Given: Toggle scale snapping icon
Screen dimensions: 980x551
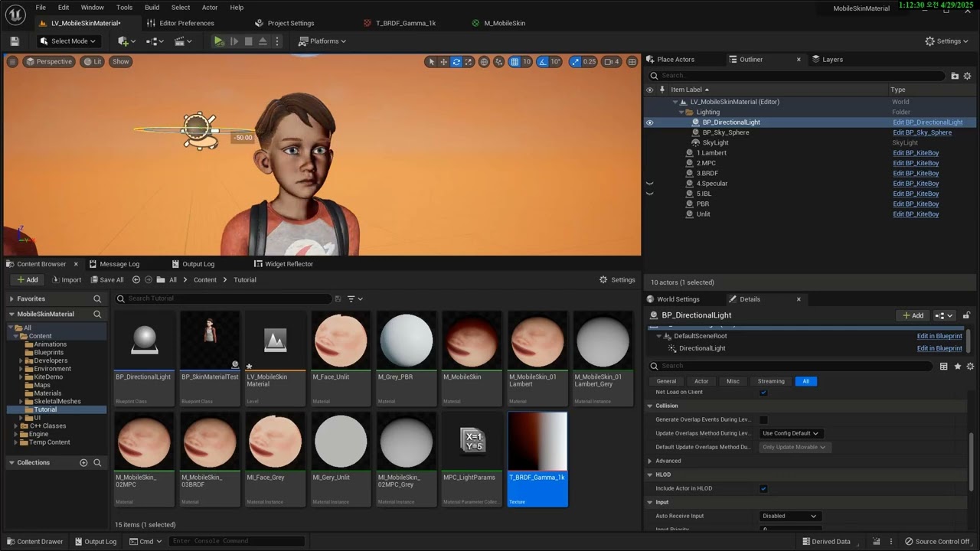Looking at the screenshot, I should click(575, 62).
